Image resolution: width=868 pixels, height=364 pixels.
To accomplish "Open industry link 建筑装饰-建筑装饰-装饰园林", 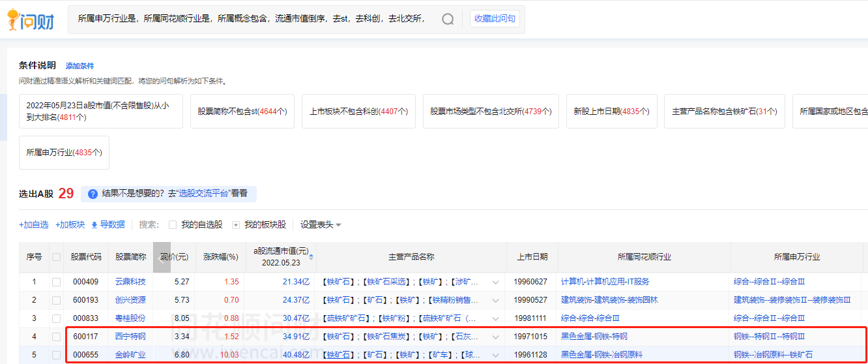I will coord(609,300).
